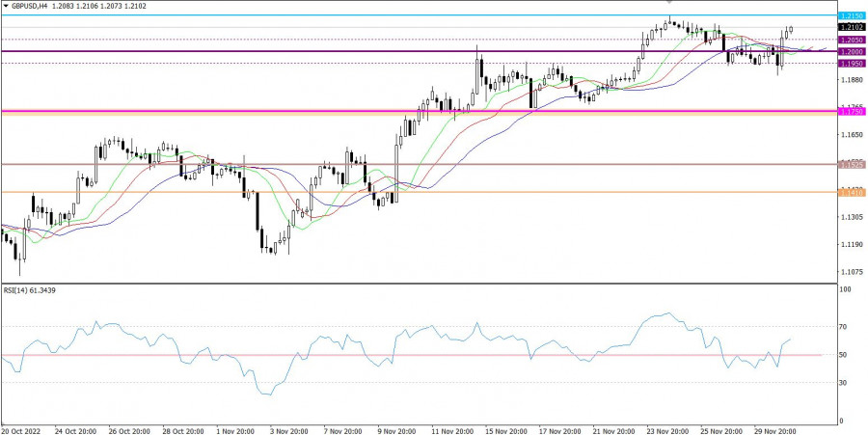The width and height of the screenshot is (868, 435).
Task: Select the purple 1.2050 level label
Action: click(851, 41)
